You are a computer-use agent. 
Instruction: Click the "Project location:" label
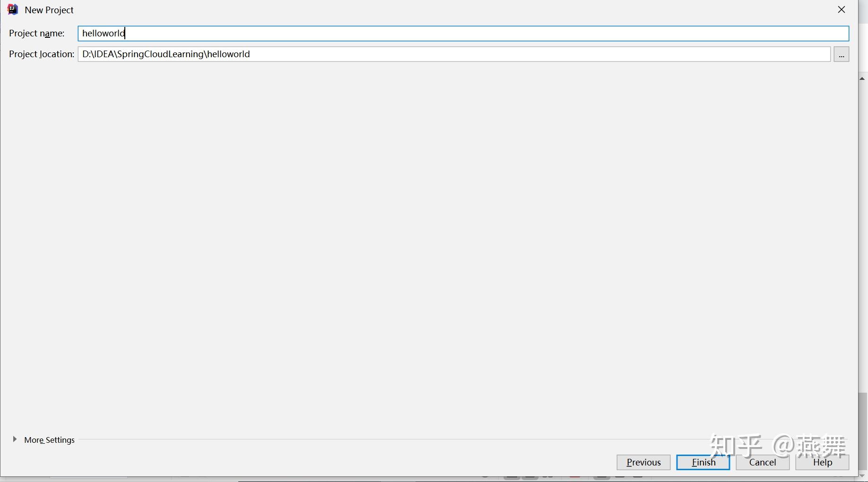(42, 54)
